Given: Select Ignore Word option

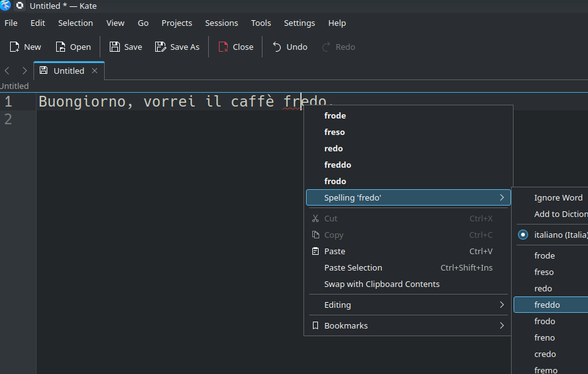Looking at the screenshot, I should pos(558,197).
